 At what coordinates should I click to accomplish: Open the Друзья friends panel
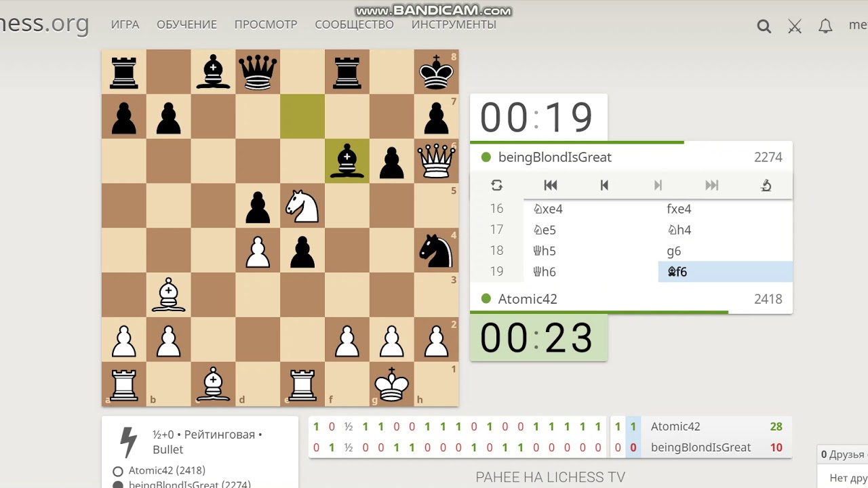point(842,454)
